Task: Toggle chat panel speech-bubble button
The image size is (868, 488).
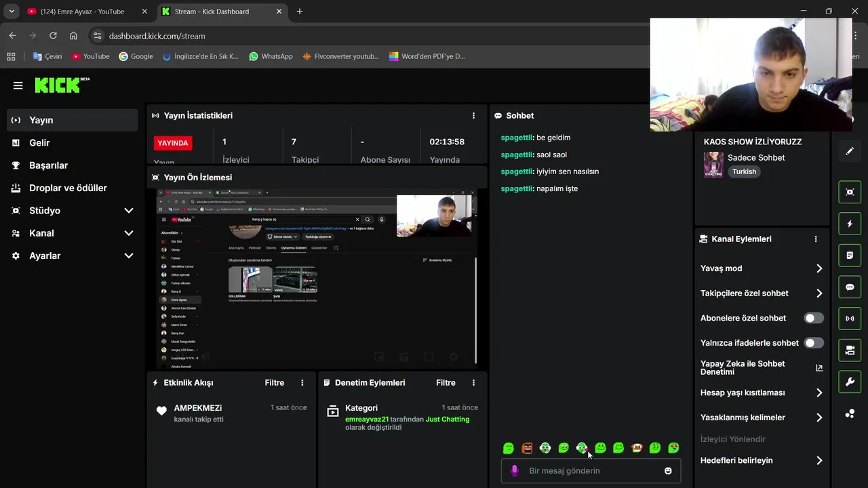Action: point(850,287)
